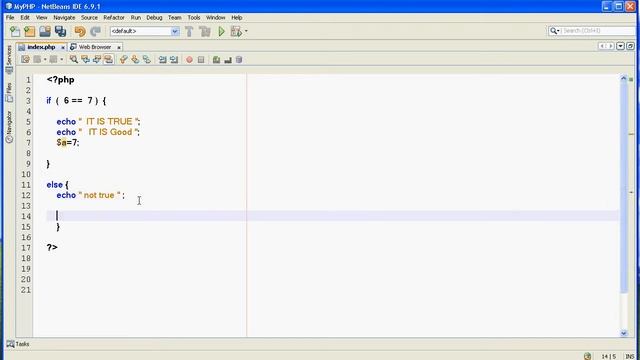Click the Undo arrow icon
The image size is (640, 360).
[x=80, y=31]
